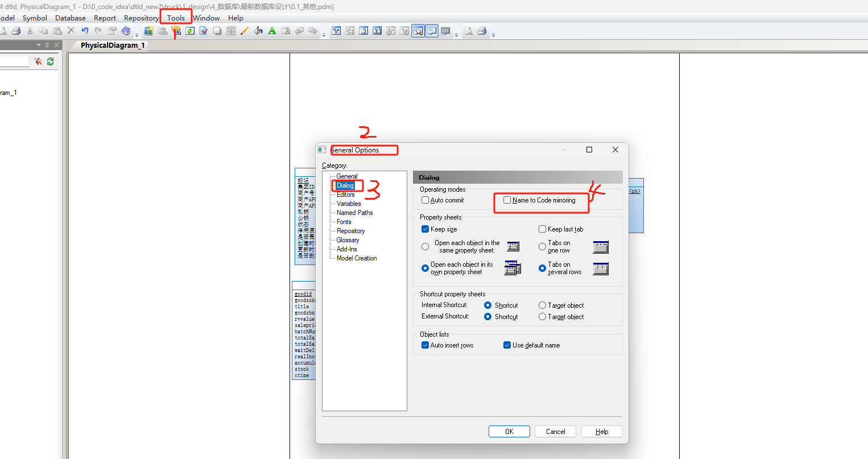Viewport: 868px width, 459px height.
Task: Open the Print Preview icon
Action: (4, 31)
